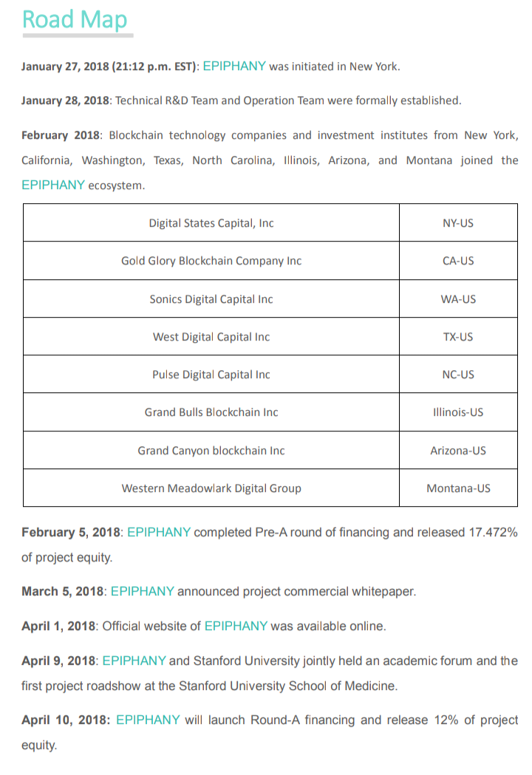Viewport: 532px width, 775px height.
Task: Click EPIPHANY in the January 27 entry
Action: [x=234, y=66]
